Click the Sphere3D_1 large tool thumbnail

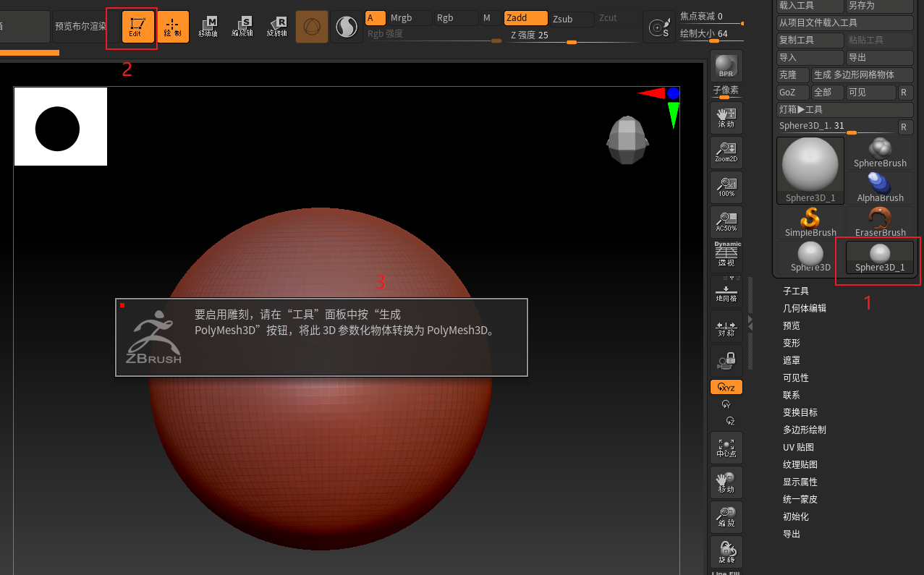(x=810, y=171)
